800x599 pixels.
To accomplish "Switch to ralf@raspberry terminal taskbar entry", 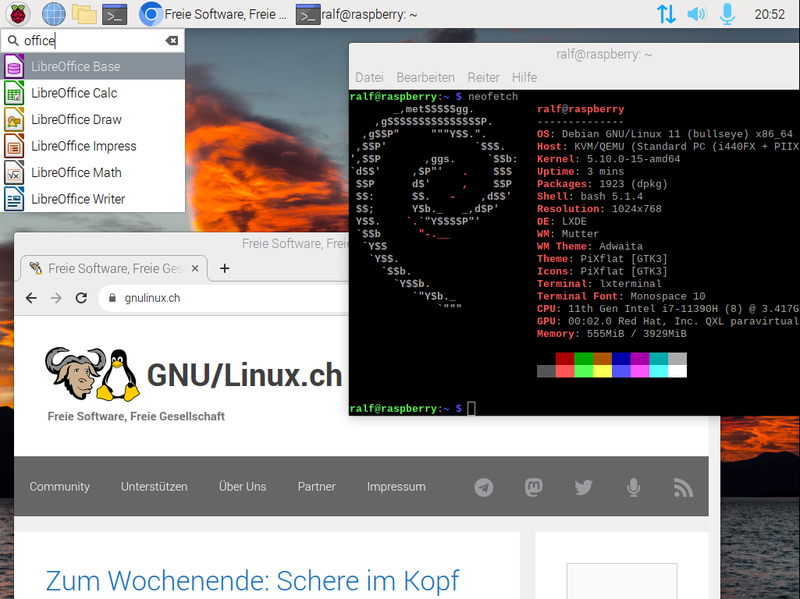I will click(x=357, y=15).
